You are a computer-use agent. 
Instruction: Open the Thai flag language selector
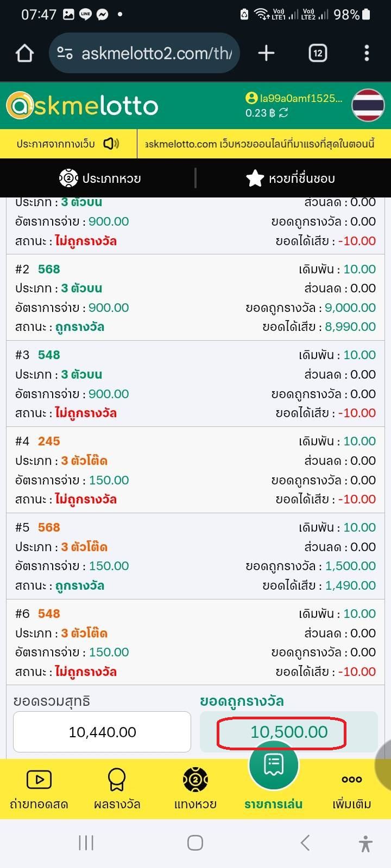[368, 105]
